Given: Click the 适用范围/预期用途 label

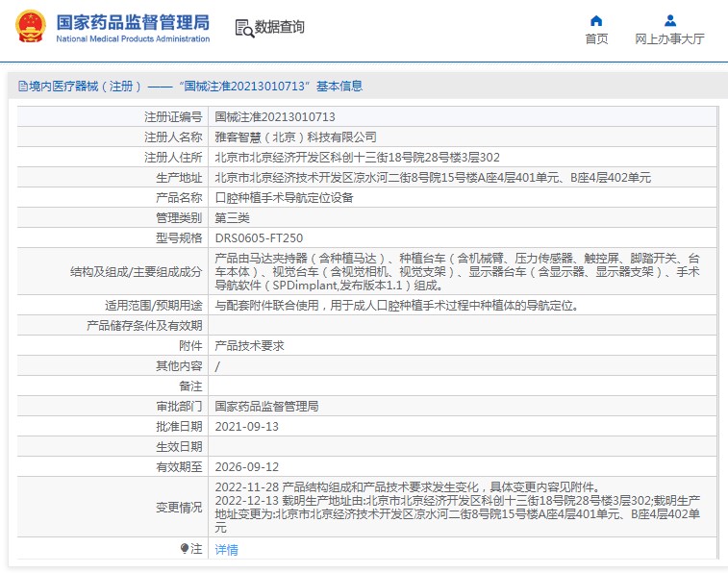Looking at the screenshot, I should pos(154,306).
